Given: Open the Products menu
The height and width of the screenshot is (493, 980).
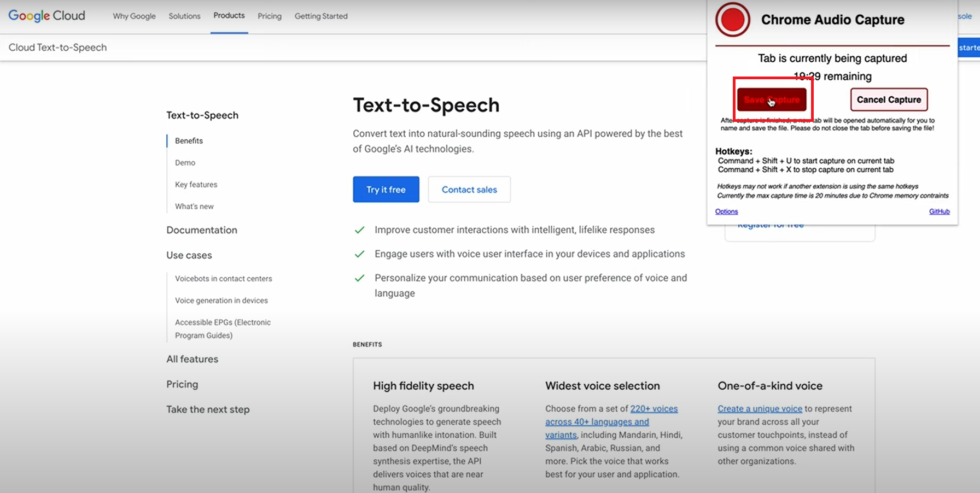Looking at the screenshot, I should [229, 16].
